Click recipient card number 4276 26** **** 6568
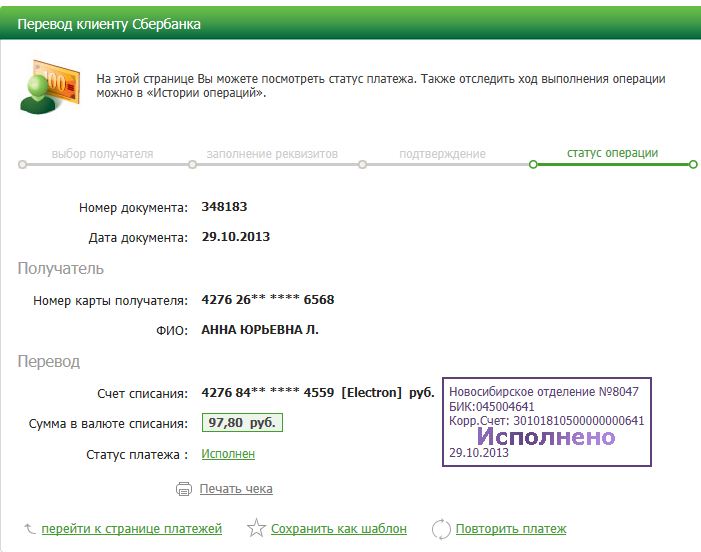701x552 pixels. click(x=268, y=299)
